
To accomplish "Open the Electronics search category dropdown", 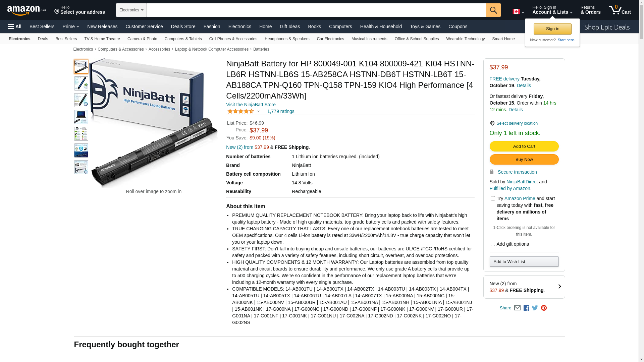I will point(131,10).
